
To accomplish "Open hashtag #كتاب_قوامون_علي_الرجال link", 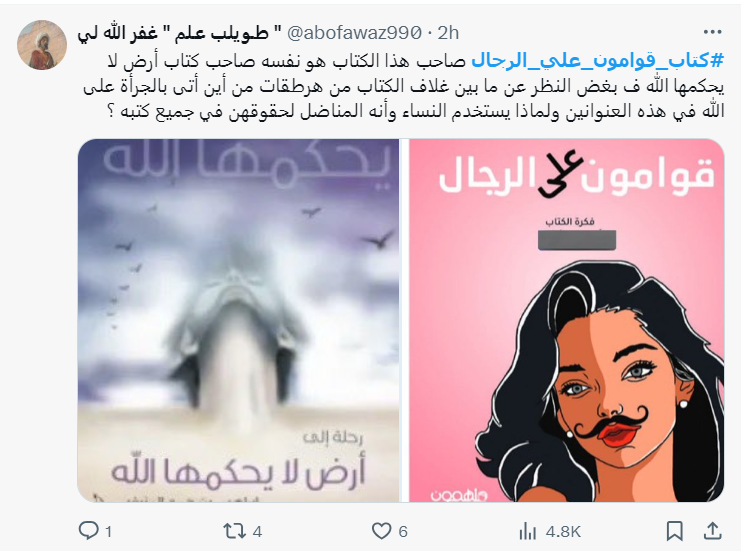I will click(598, 61).
